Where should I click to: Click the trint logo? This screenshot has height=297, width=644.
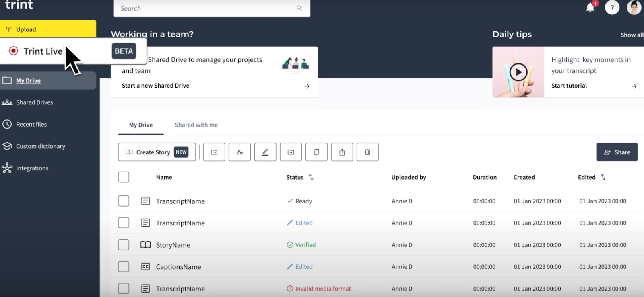19,5
